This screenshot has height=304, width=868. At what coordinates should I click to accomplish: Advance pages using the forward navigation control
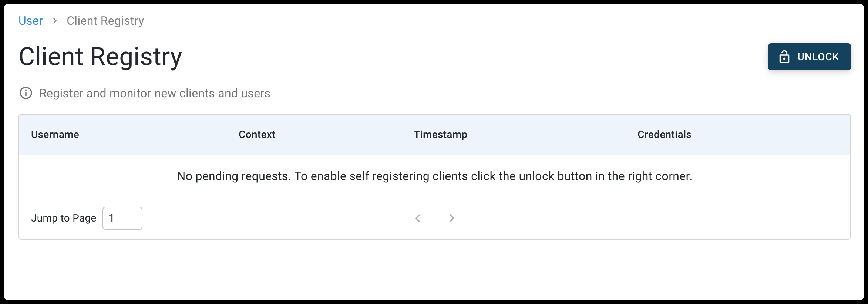pyautogui.click(x=452, y=218)
